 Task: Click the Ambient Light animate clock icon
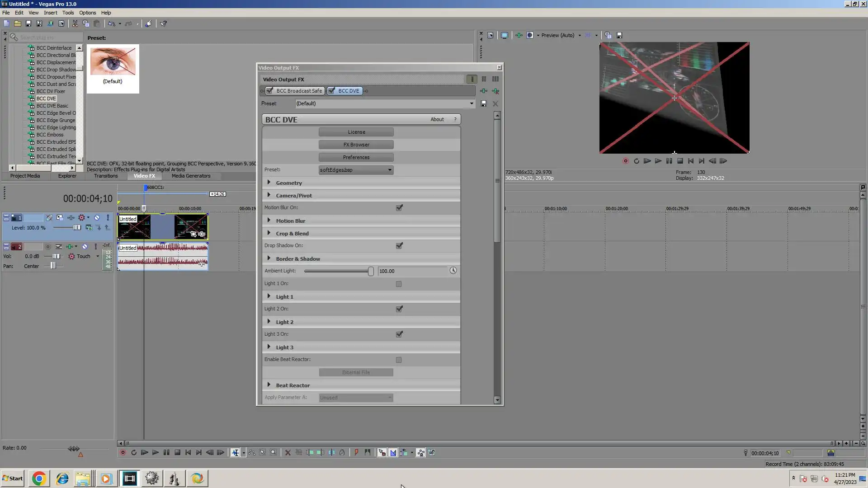point(453,271)
